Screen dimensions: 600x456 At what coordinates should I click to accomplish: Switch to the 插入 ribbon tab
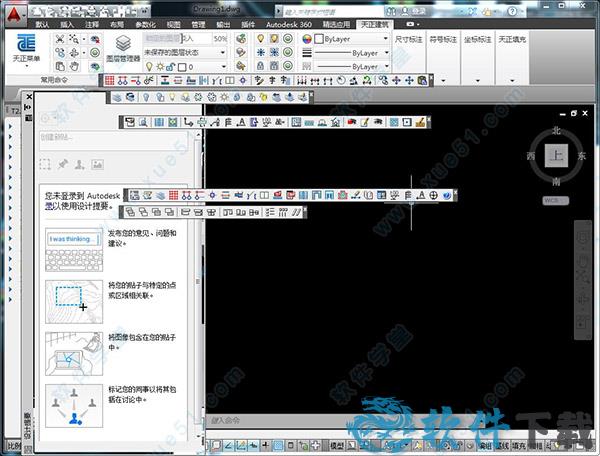tap(67, 24)
